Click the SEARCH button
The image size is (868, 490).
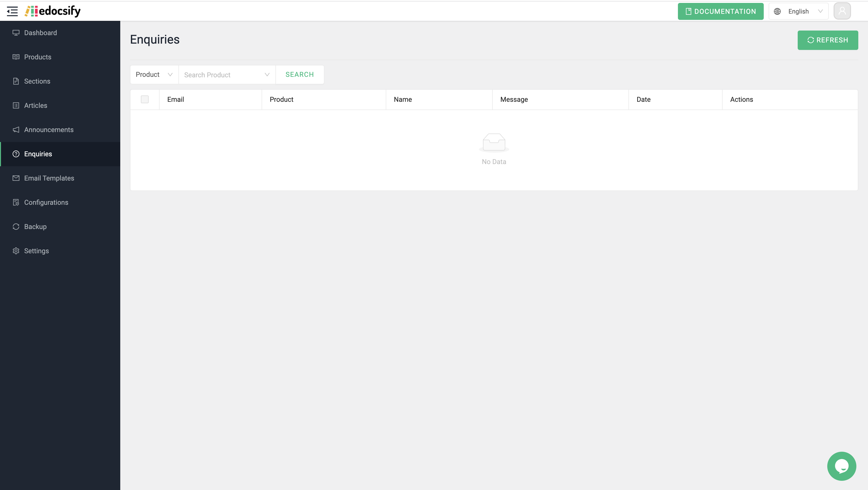(x=299, y=74)
